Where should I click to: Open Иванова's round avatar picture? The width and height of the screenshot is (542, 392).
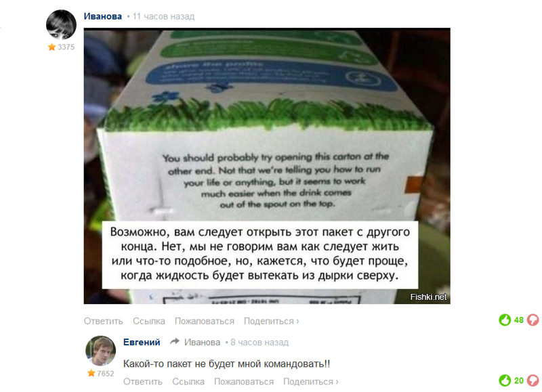click(x=61, y=24)
